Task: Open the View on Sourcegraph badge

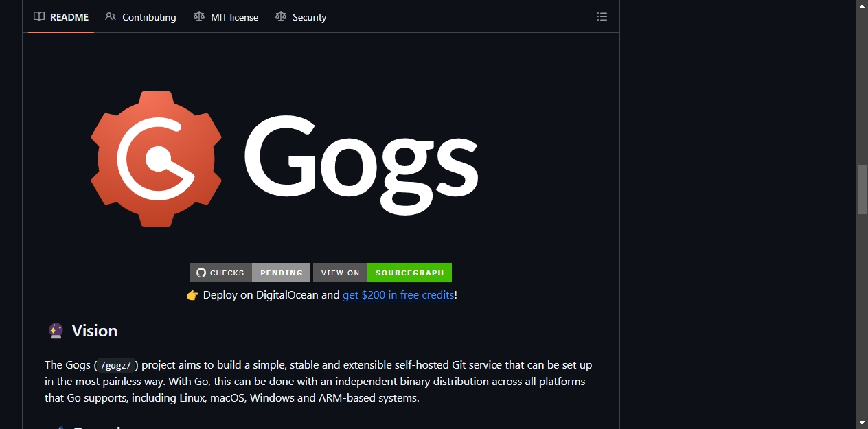Action: coord(382,273)
